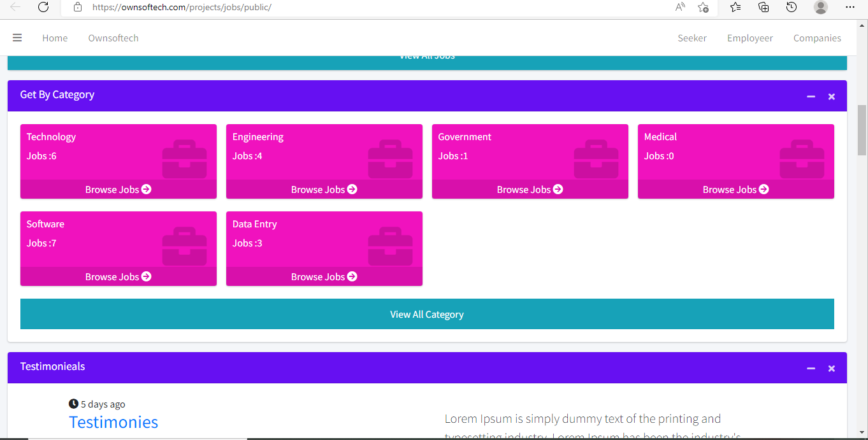Click the add to favorites star icon
Image resolution: width=868 pixels, height=440 pixels.
tap(703, 7)
